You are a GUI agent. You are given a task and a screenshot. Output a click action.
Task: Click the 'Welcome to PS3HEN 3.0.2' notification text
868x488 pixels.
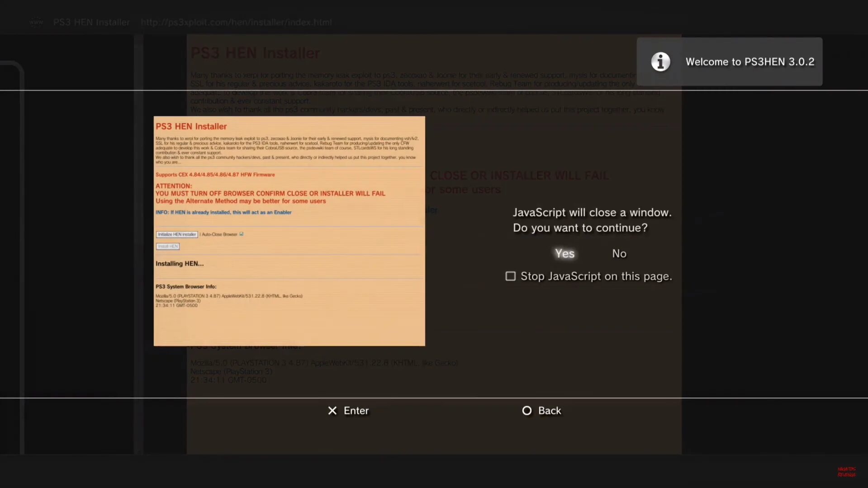(x=750, y=62)
